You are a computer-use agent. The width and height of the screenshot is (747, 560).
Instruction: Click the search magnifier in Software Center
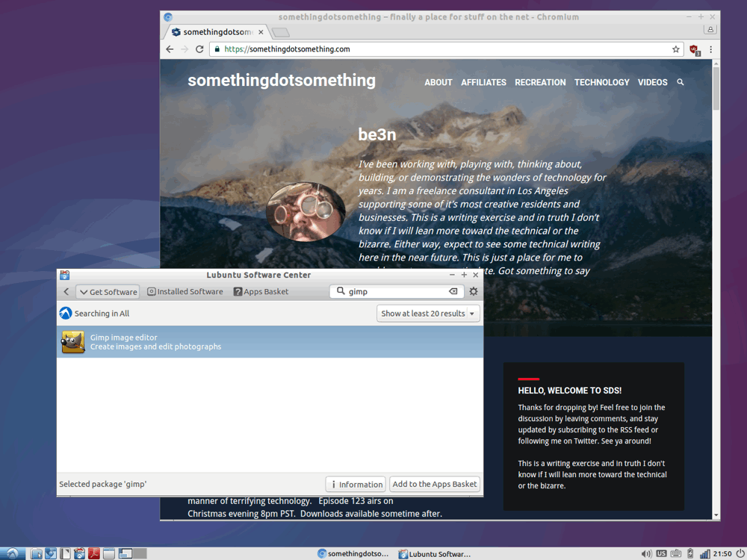[341, 290]
